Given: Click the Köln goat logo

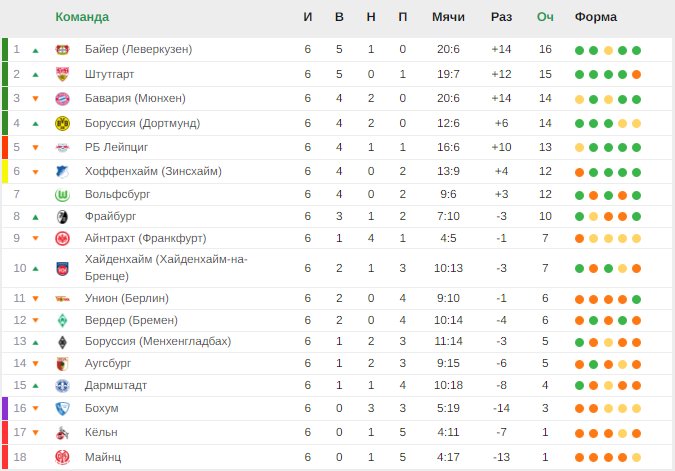Looking at the screenshot, I should [x=62, y=433].
